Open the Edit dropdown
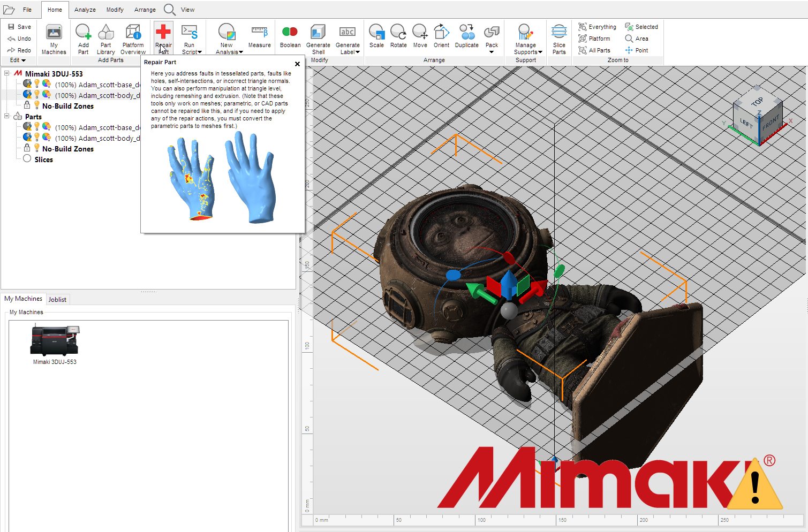The image size is (808, 532). click(x=18, y=60)
